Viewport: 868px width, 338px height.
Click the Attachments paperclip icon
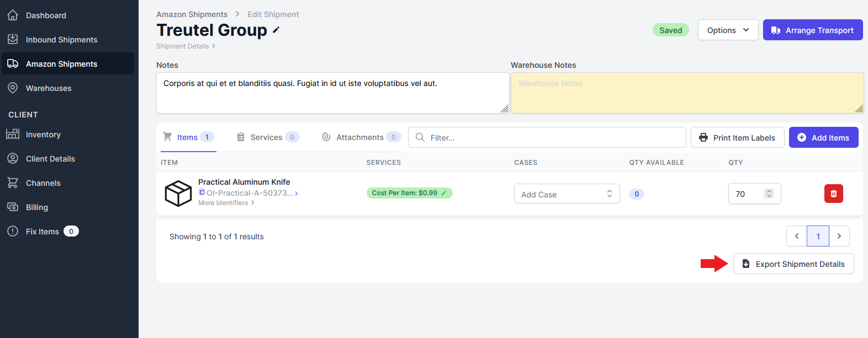326,137
